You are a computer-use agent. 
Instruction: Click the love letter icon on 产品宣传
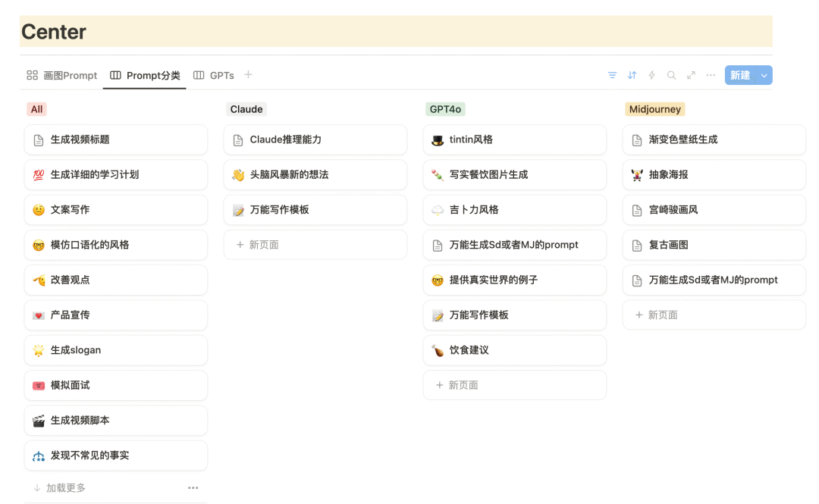(x=39, y=315)
